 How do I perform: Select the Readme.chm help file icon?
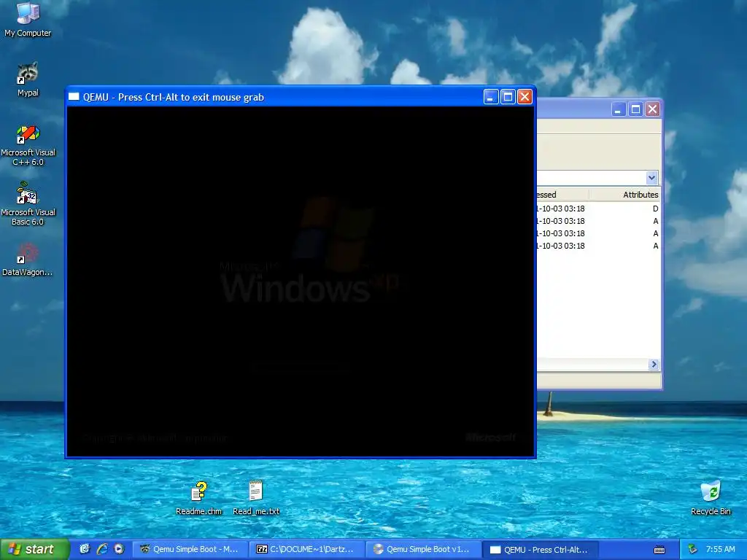point(198,498)
